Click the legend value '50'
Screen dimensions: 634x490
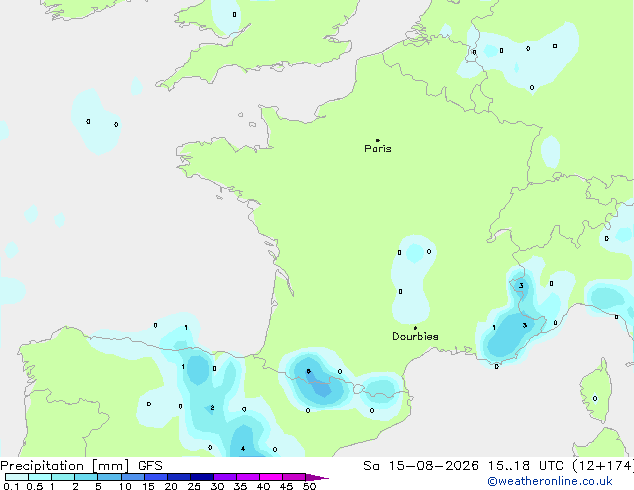310,486
